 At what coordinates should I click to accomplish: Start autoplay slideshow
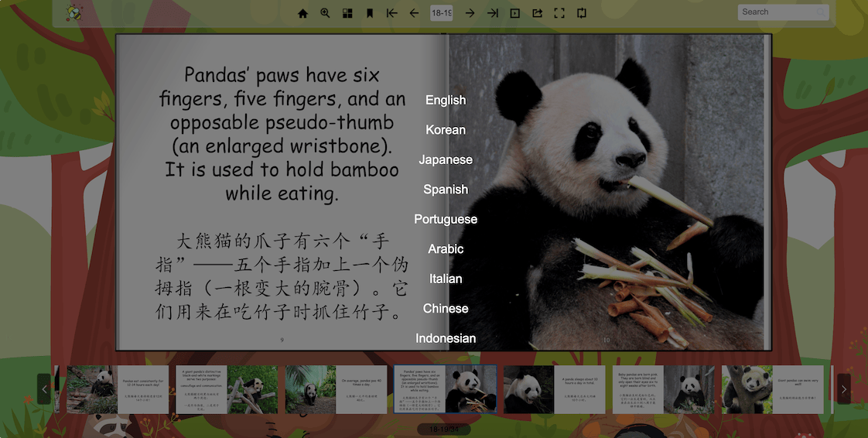(514, 13)
